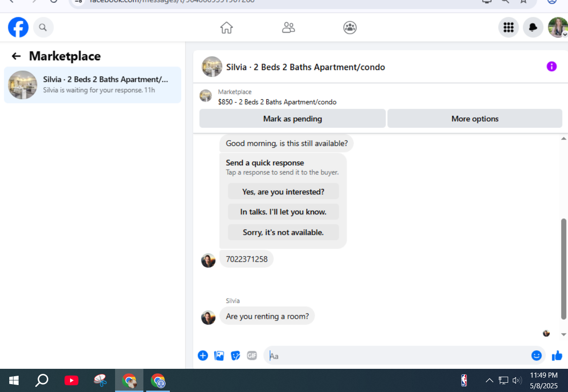Viewport: 568px width, 392px height.
Task: Open the emoji picker smiley
Action: click(x=536, y=355)
